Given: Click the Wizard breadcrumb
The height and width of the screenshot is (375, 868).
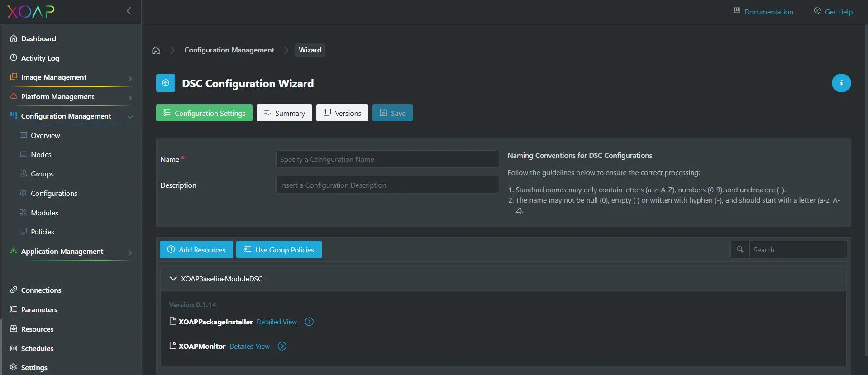Looking at the screenshot, I should click(x=310, y=50).
